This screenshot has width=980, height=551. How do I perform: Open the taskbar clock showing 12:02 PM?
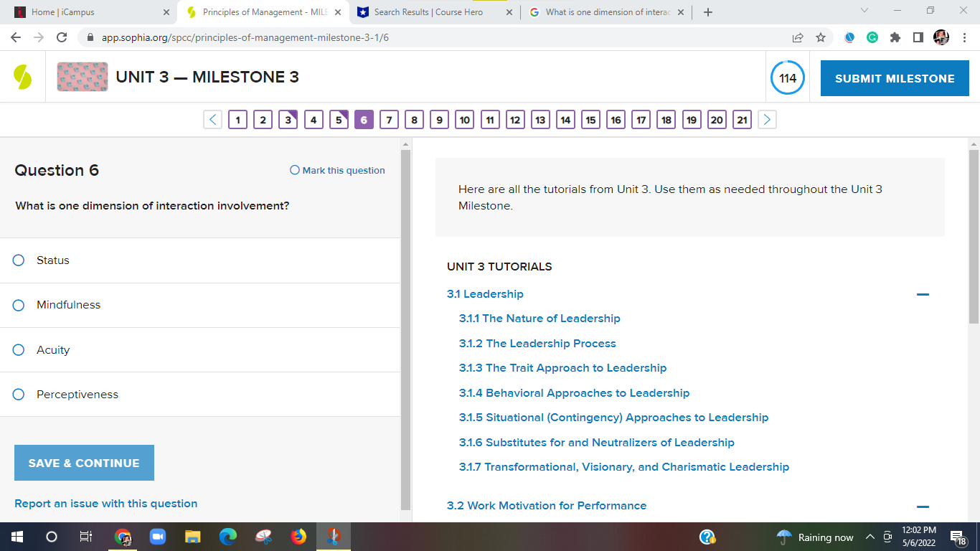click(919, 537)
